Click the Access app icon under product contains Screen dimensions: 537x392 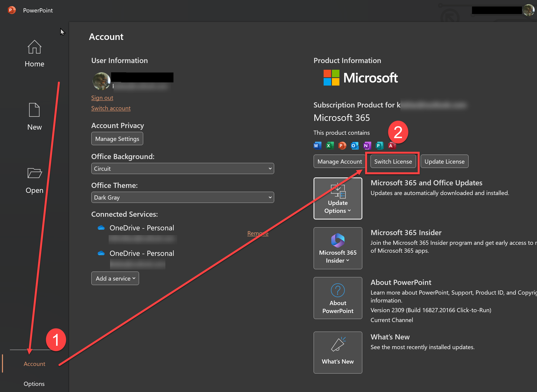point(392,145)
